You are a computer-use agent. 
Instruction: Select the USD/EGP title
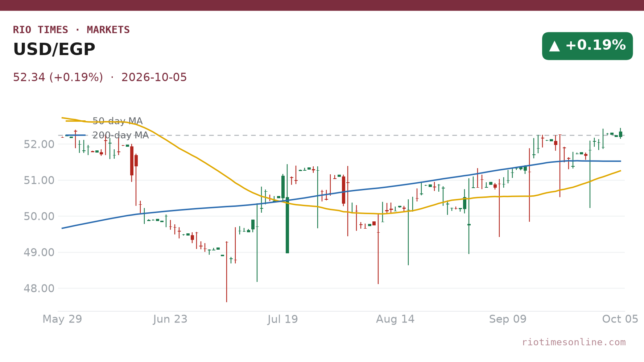coord(54,49)
